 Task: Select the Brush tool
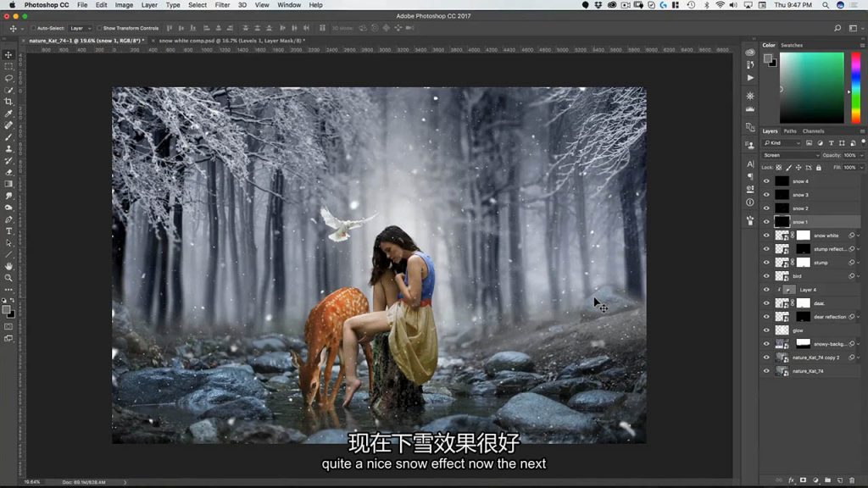click(8, 136)
